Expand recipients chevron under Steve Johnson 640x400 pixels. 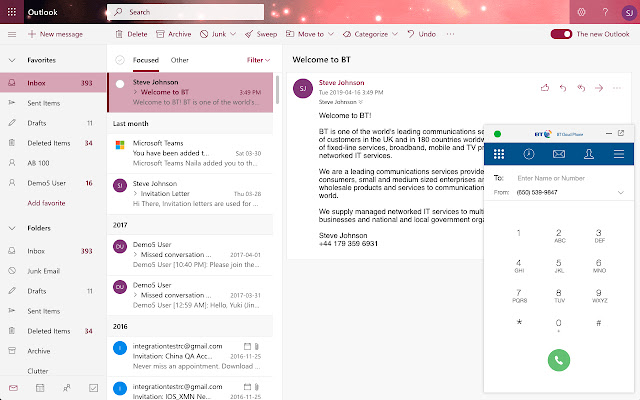click(x=360, y=102)
